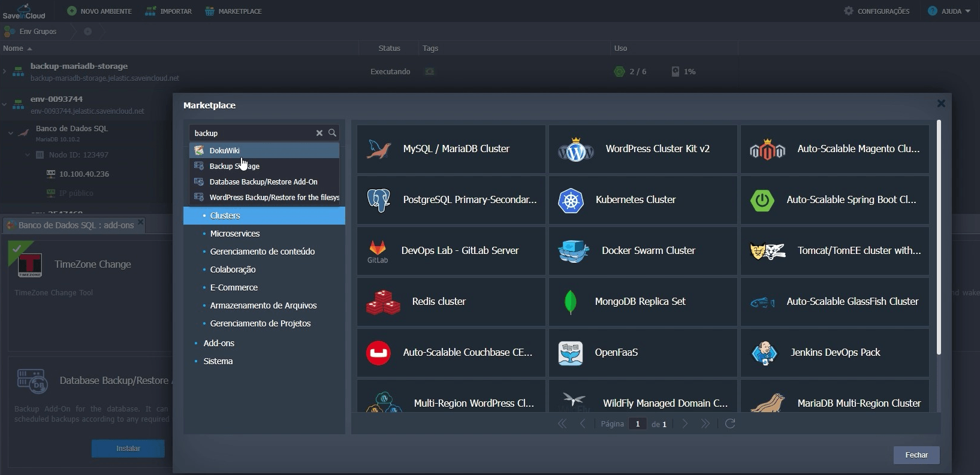Choose DokuWiki from search suggestions
The image size is (980, 475).
(264, 150)
